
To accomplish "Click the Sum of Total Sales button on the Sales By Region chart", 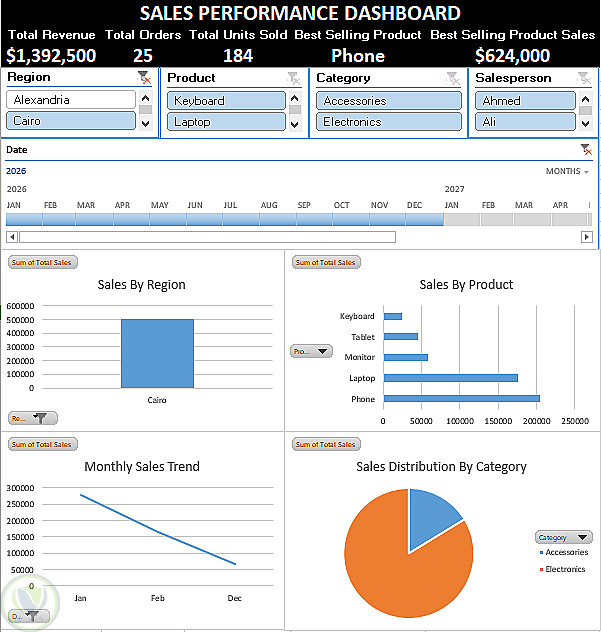I will [x=42, y=262].
